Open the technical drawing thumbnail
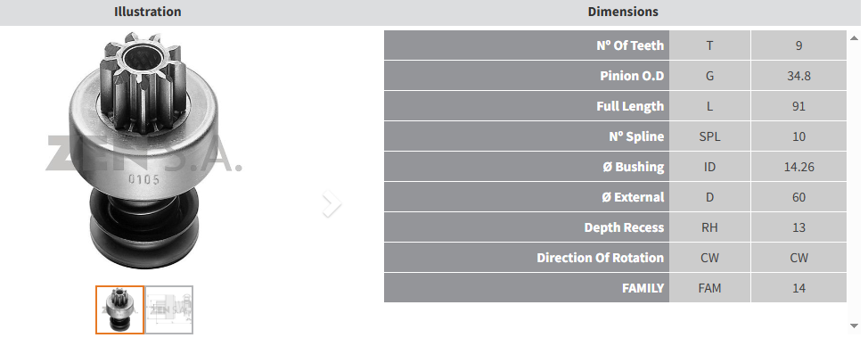 pyautogui.click(x=169, y=309)
